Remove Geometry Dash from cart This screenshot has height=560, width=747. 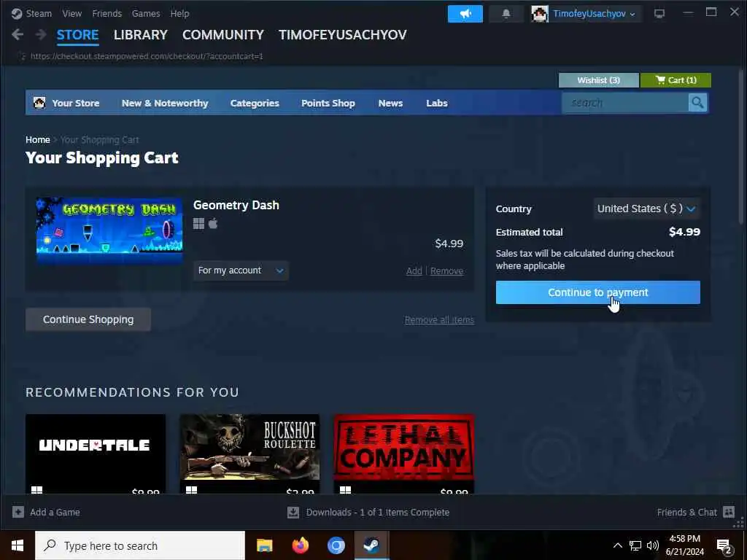pos(446,271)
